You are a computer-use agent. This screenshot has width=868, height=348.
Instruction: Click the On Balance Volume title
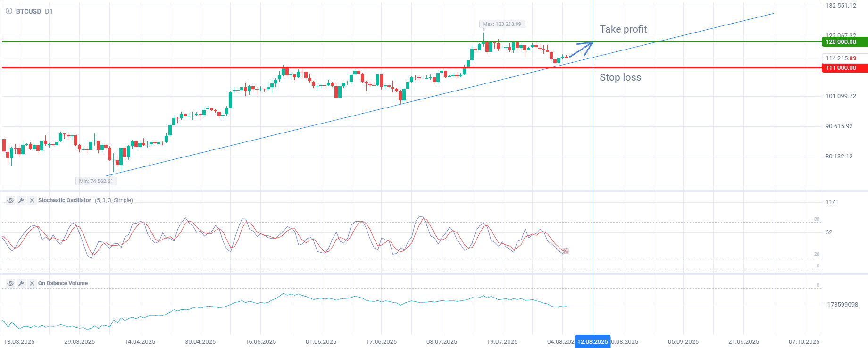[x=63, y=283]
